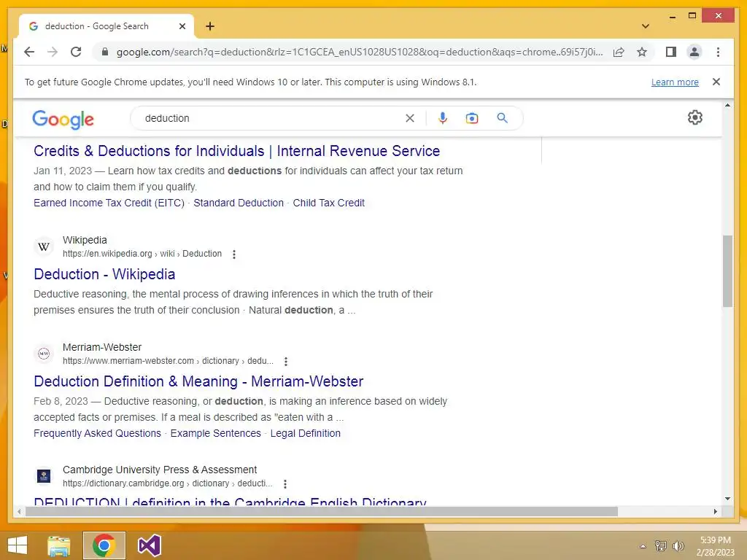The image size is (747, 560).
Task: Click the horizontal scrollbar left arrow
Action: [19, 511]
